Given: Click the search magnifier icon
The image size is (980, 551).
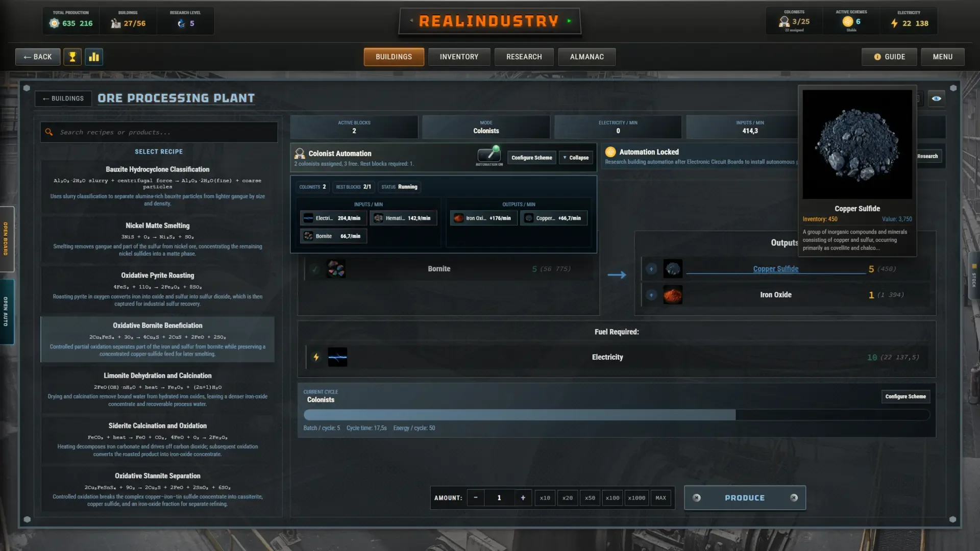Looking at the screenshot, I should 49,132.
